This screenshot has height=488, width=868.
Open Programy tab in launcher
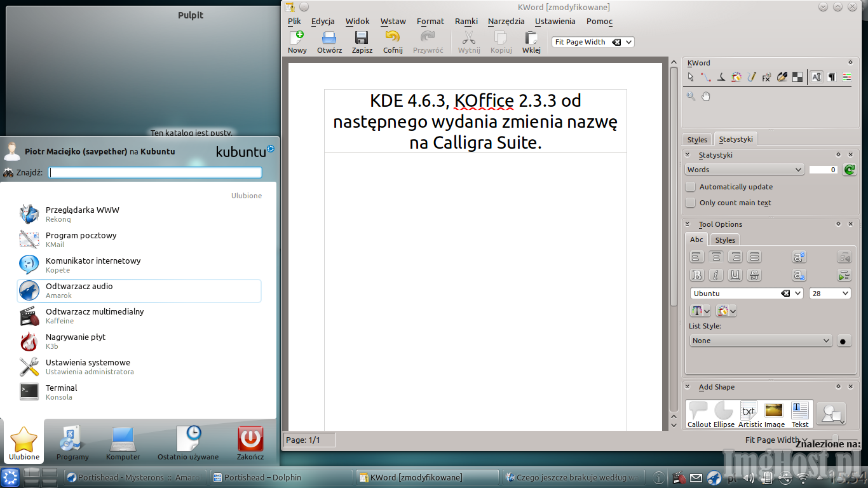coord(72,444)
